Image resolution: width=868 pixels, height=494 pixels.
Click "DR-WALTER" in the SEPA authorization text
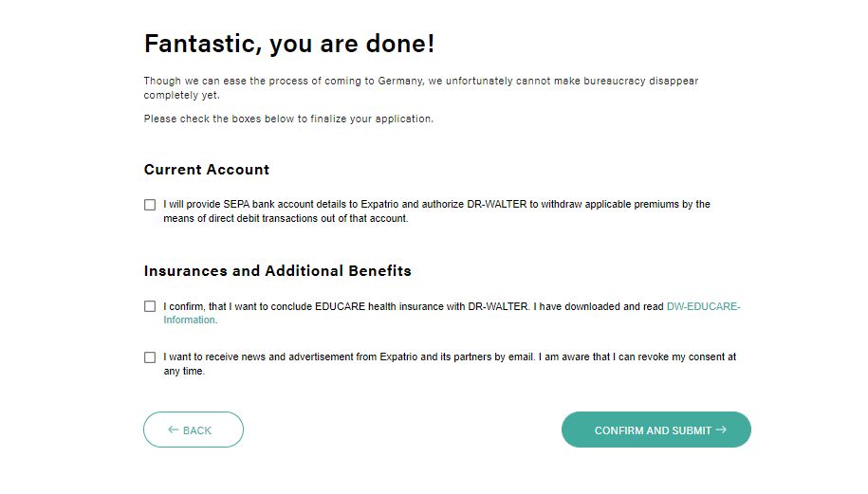tap(497, 205)
